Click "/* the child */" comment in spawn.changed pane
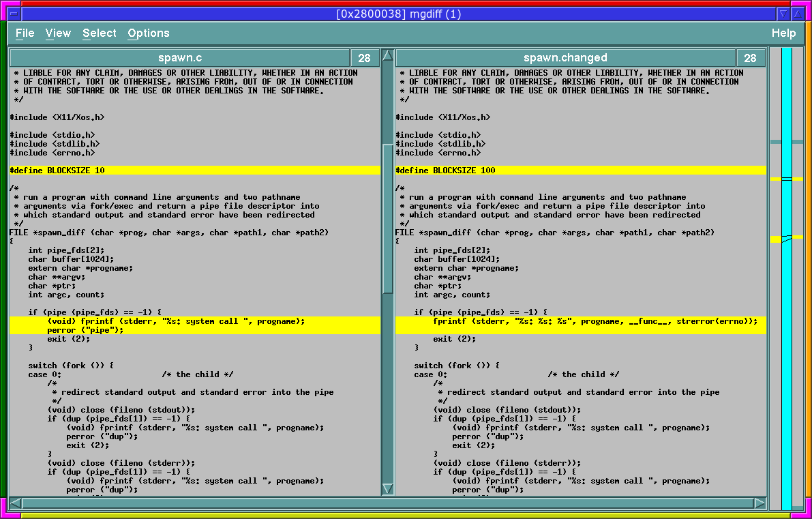The width and height of the screenshot is (812, 519). coord(583,374)
